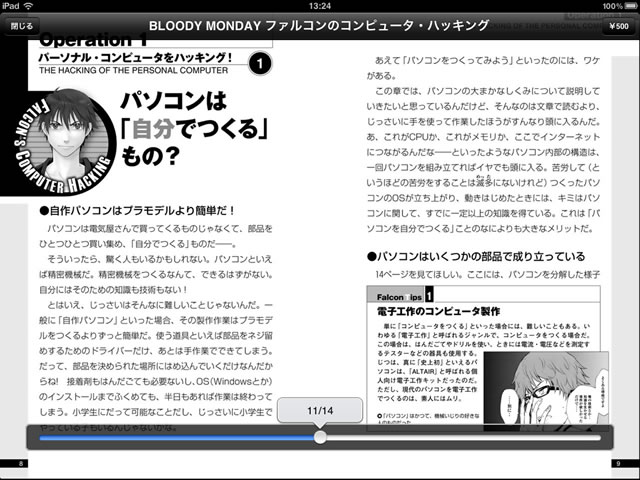This screenshot has height=480, width=640.
Task: Click the title BLOODY MONDAY ファルコンのコンピュータ・ハッキング
Action: coord(318,26)
